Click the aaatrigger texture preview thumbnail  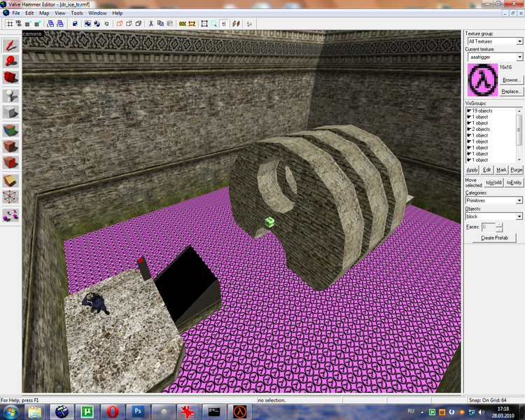pos(482,80)
